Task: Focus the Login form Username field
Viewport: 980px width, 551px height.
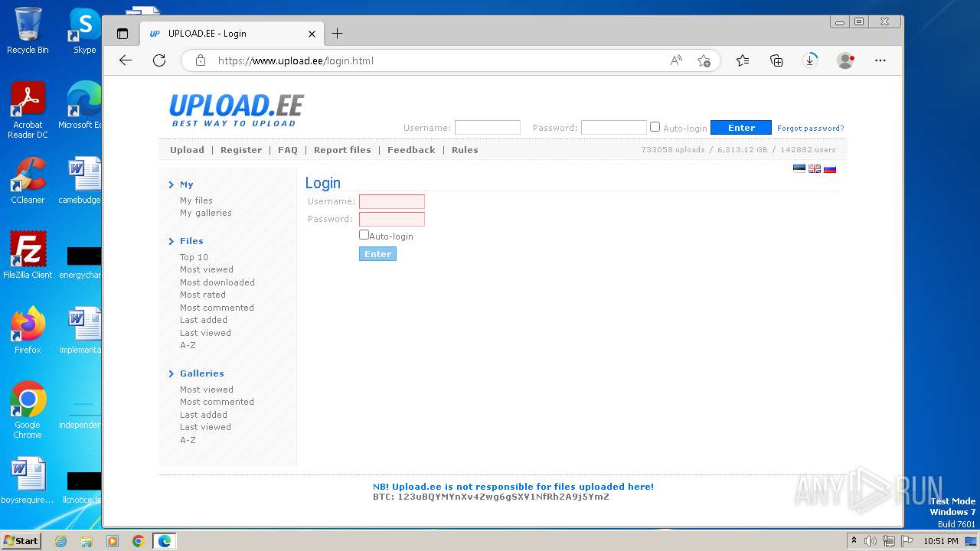Action: point(392,201)
